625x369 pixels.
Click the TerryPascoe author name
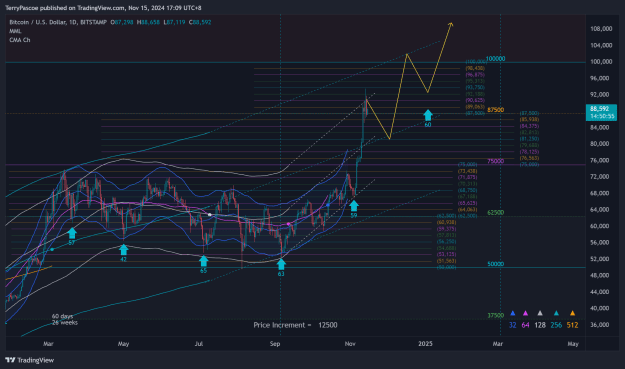(x=22, y=8)
